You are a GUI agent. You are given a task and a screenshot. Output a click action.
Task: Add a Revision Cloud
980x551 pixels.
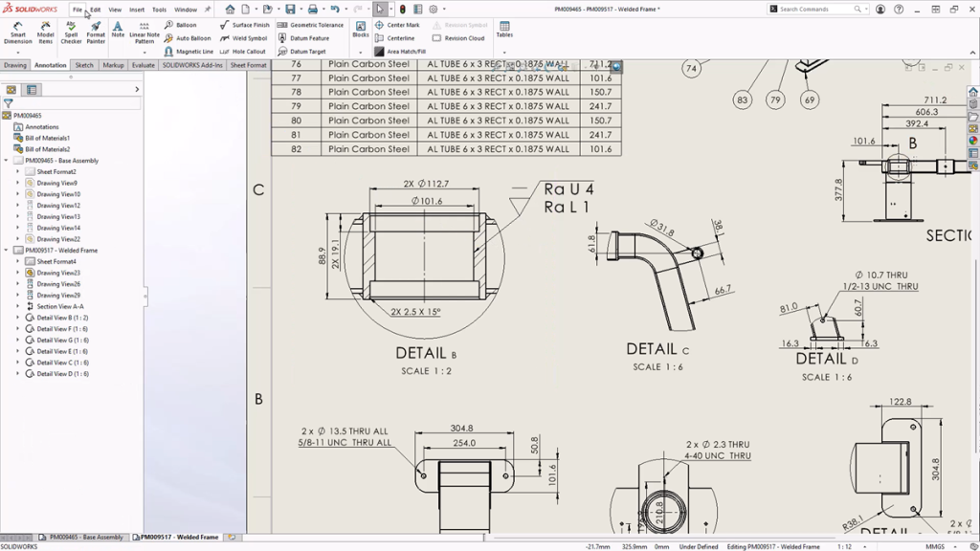tap(458, 38)
